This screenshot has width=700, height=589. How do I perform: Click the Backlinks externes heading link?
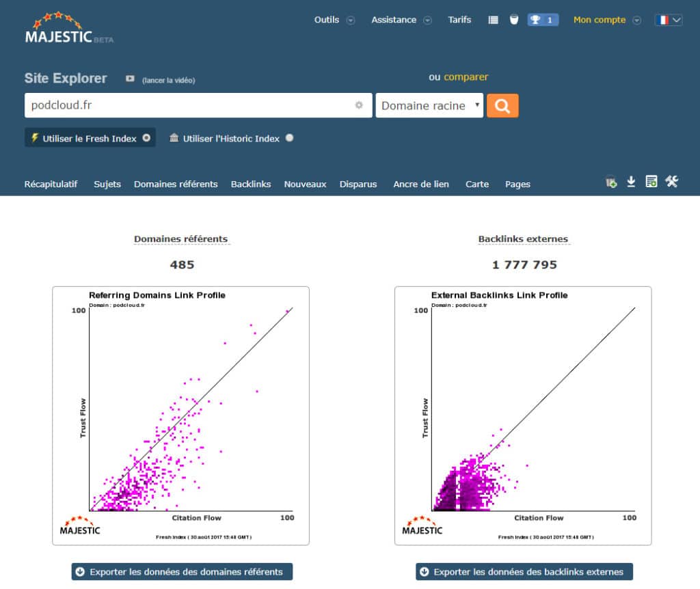pyautogui.click(x=523, y=238)
